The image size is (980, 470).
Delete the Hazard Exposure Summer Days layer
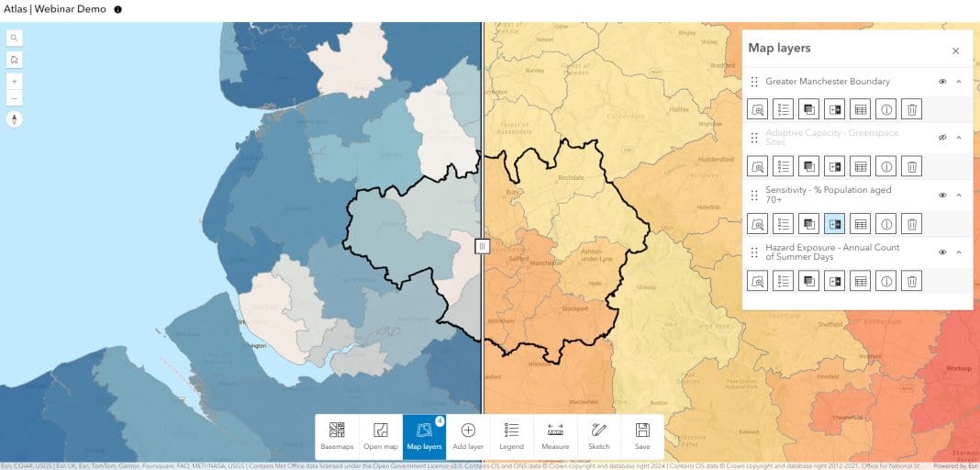click(912, 281)
